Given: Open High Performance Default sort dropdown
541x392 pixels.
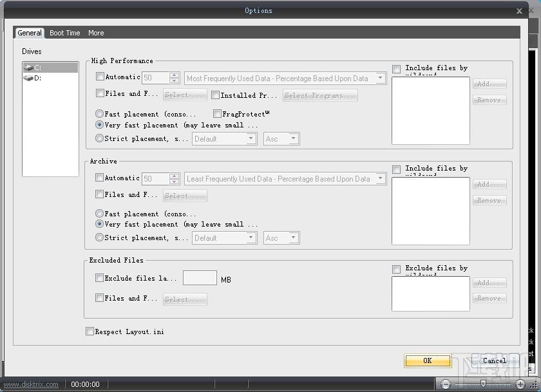Looking at the screenshot, I should click(224, 139).
